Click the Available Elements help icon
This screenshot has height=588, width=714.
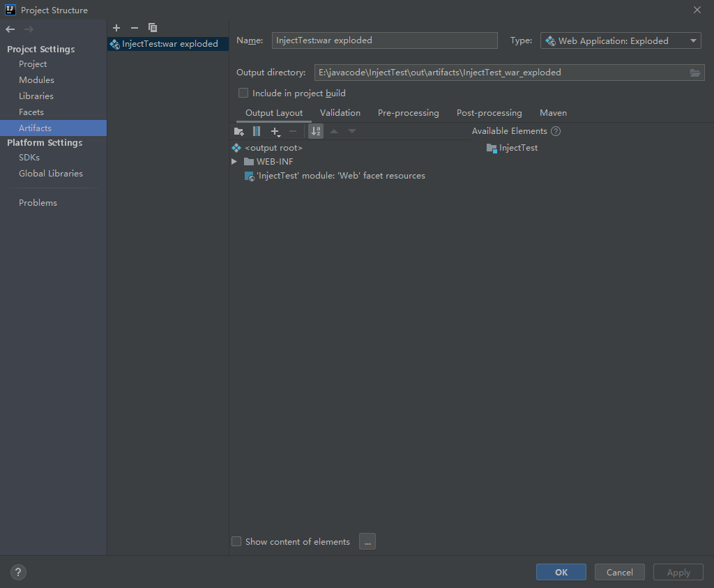click(x=556, y=131)
